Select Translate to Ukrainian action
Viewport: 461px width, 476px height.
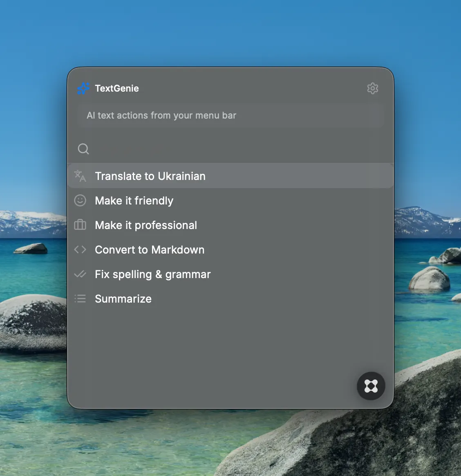(230, 176)
